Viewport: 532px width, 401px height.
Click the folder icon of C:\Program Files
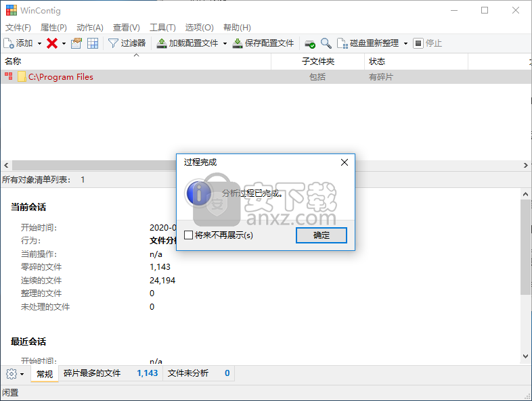click(22, 76)
